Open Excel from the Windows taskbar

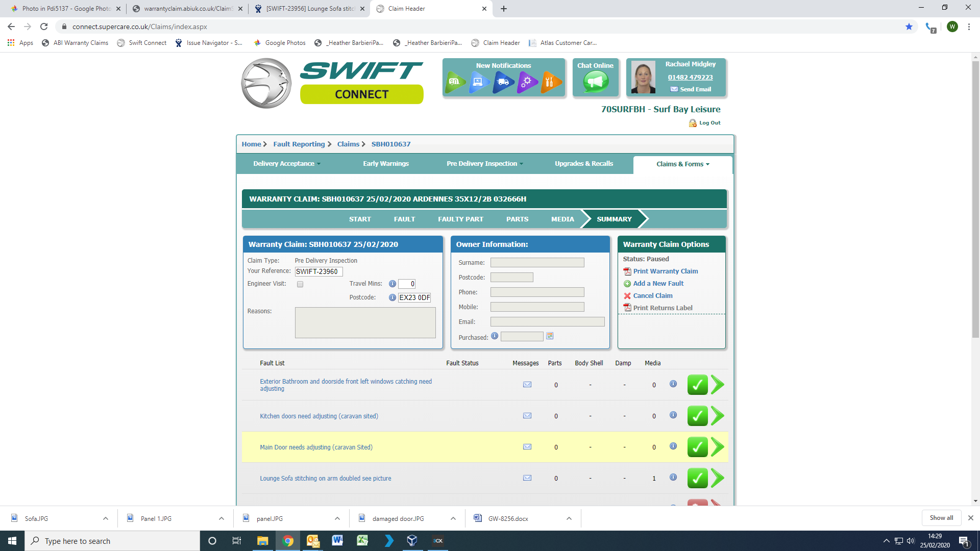[362, 541]
